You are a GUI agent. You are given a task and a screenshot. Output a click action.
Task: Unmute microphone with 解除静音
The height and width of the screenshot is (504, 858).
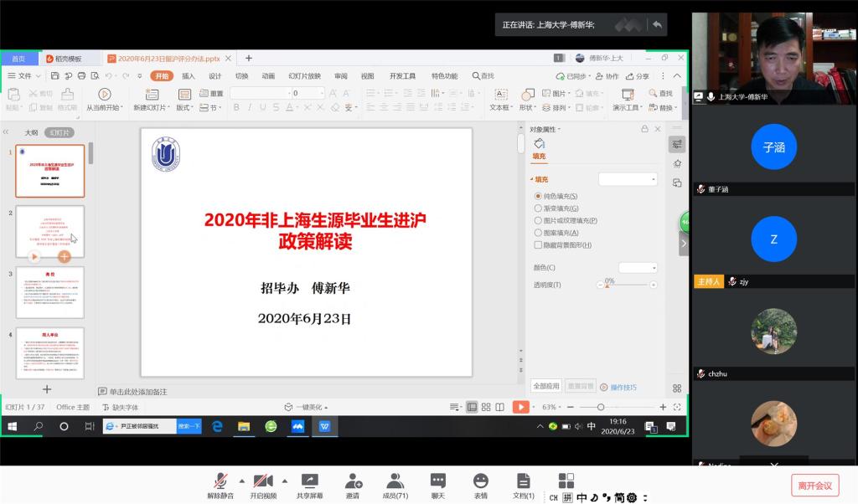[x=220, y=481]
